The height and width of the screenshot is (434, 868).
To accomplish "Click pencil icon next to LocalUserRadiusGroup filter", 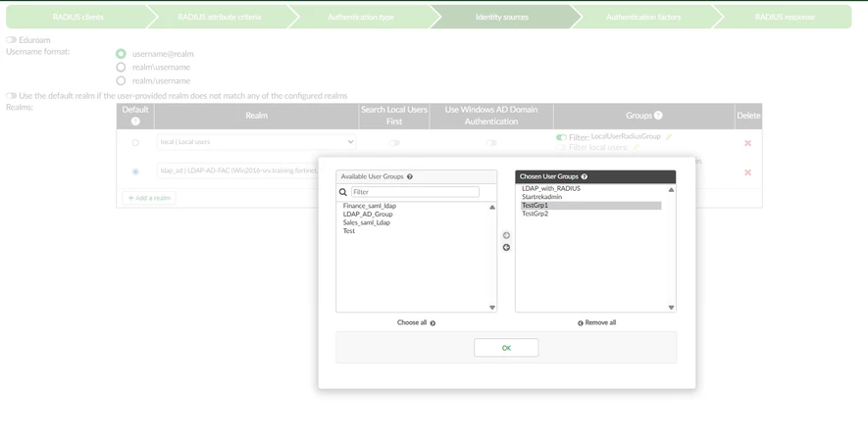I will [669, 136].
